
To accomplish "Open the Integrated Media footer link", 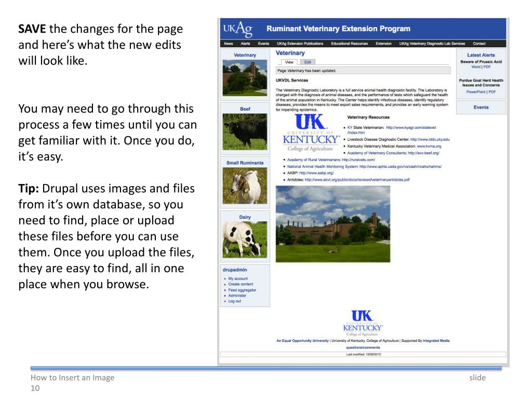I will [x=436, y=341].
